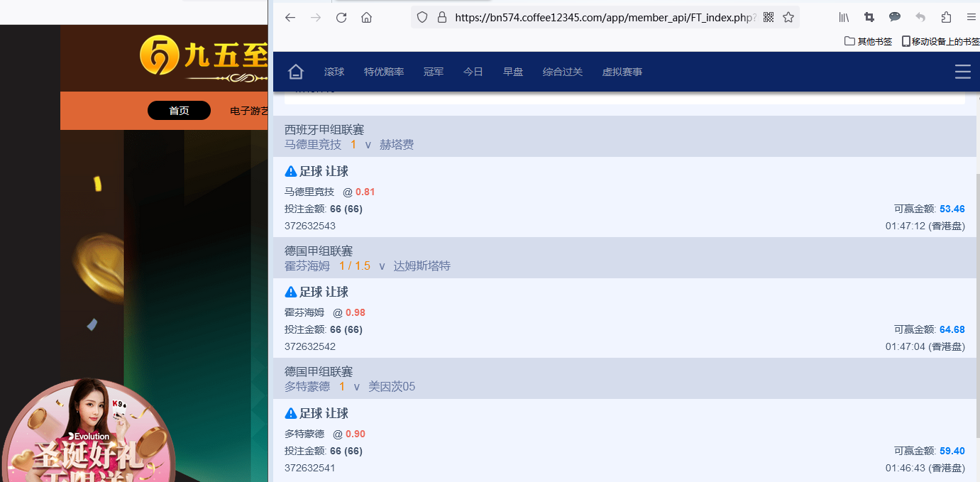Image resolution: width=980 pixels, height=482 pixels.
Task: Click bet ID 372632543
Action: tap(310, 226)
